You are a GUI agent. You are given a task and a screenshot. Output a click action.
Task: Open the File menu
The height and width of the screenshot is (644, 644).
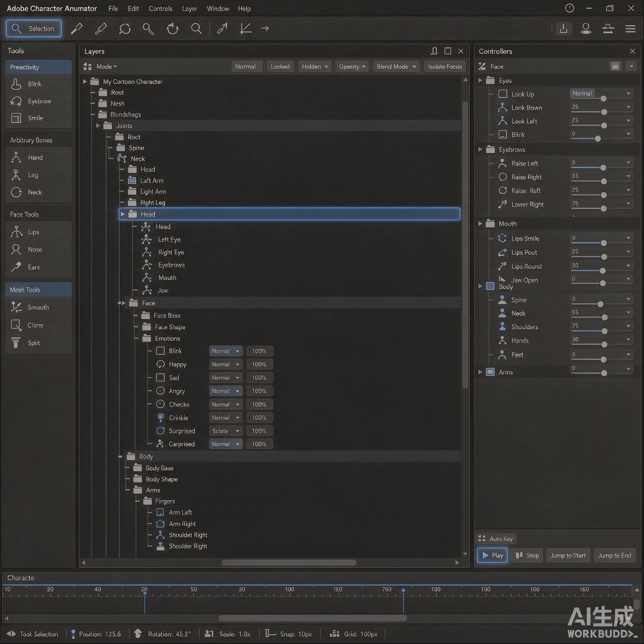click(113, 9)
